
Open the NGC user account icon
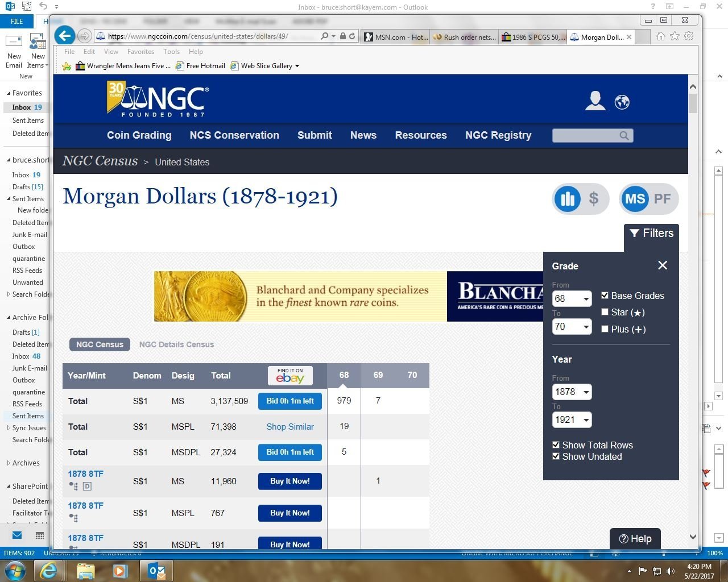pos(595,101)
